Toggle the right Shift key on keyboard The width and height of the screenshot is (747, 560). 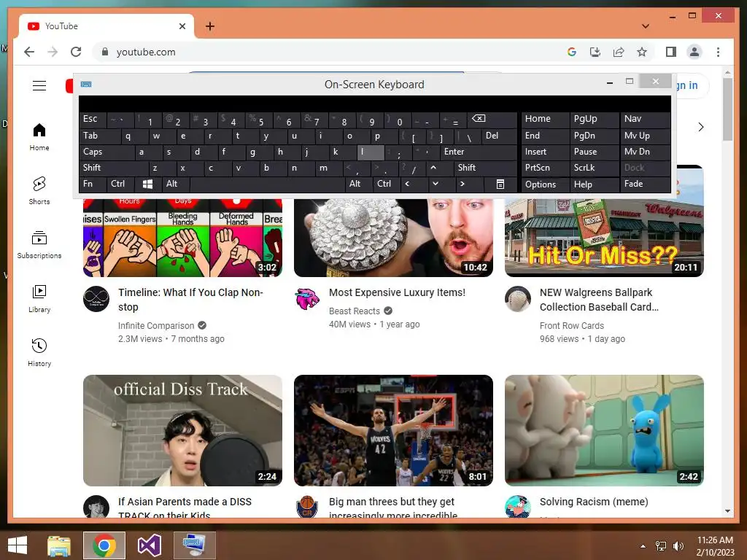click(485, 168)
